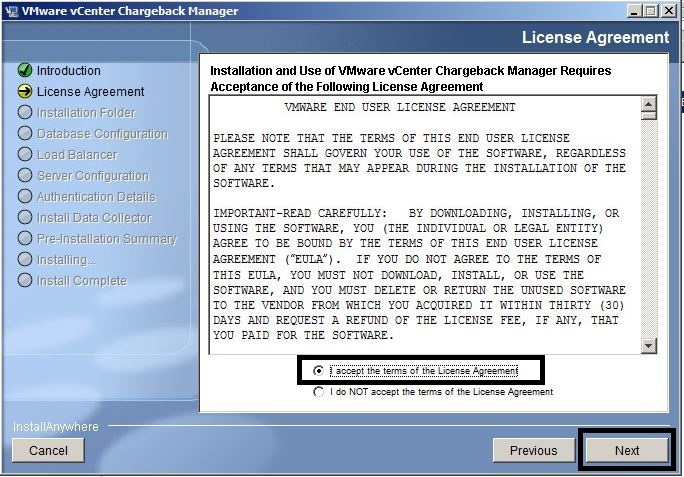The height and width of the screenshot is (477, 684).
Task: Click the VMware title bar application icon
Action: click(12, 11)
